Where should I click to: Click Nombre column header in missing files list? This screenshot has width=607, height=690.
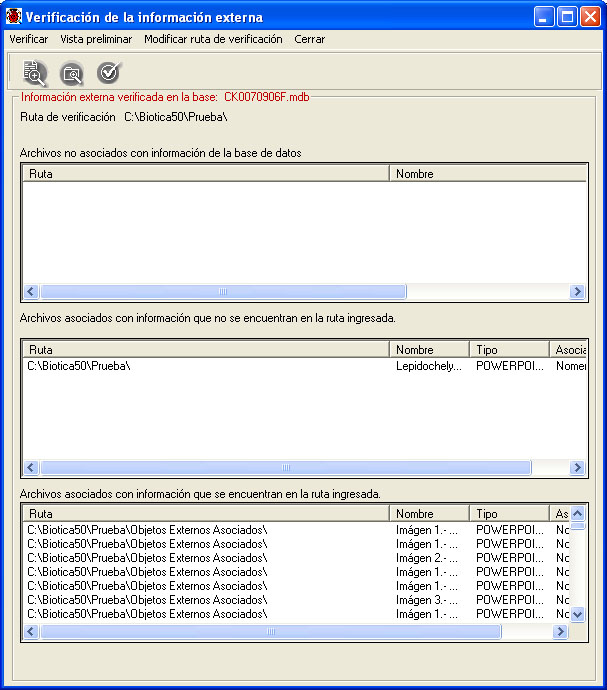pyautogui.click(x=429, y=350)
